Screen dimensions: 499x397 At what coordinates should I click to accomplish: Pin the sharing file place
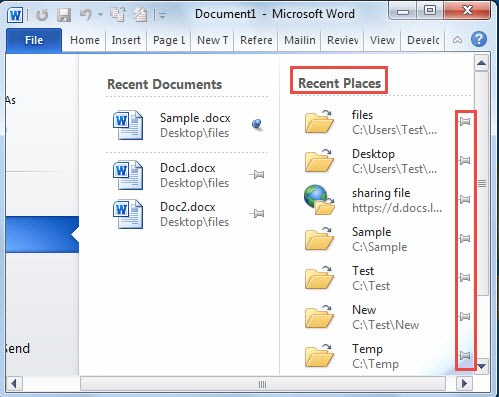click(x=465, y=199)
